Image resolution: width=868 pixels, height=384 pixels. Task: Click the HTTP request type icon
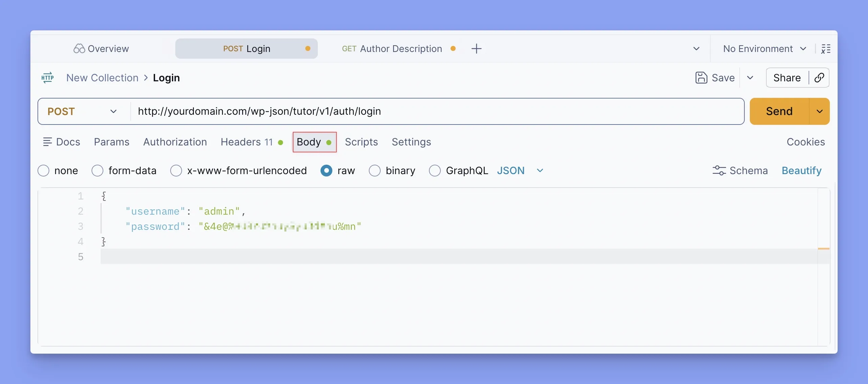click(x=48, y=78)
